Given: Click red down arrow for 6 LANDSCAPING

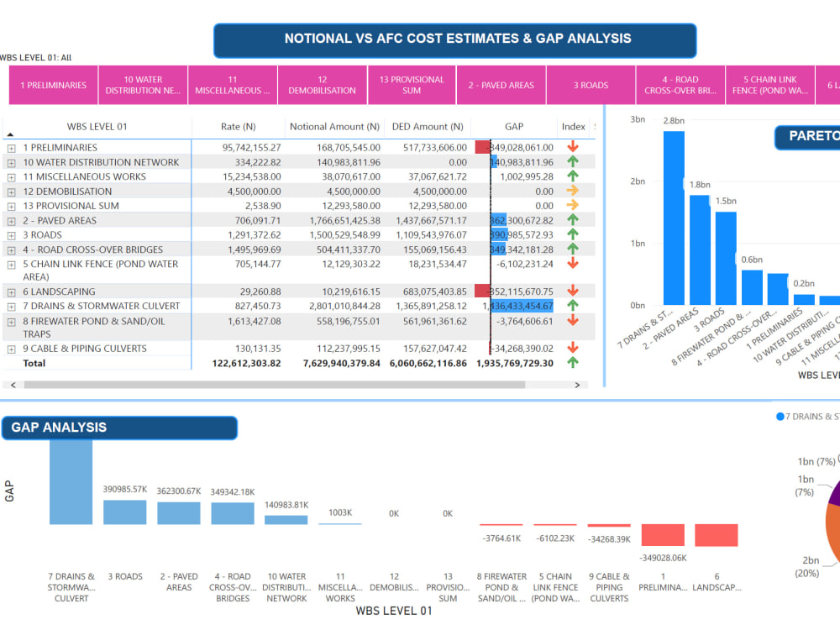Looking at the screenshot, I should pyautogui.click(x=573, y=291).
